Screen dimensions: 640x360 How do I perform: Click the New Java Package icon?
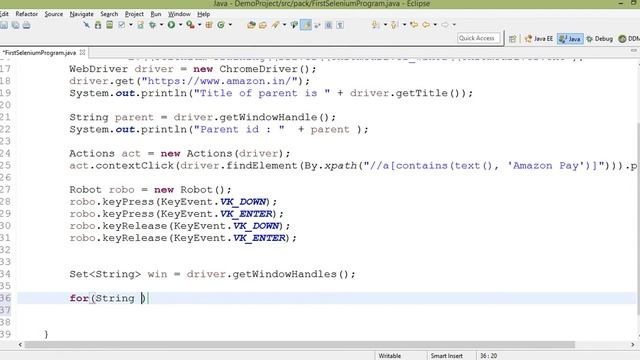point(209,25)
